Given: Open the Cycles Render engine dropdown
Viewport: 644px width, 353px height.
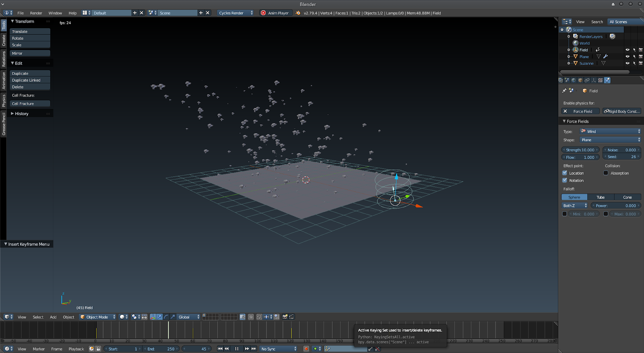Looking at the screenshot, I should 235,13.
